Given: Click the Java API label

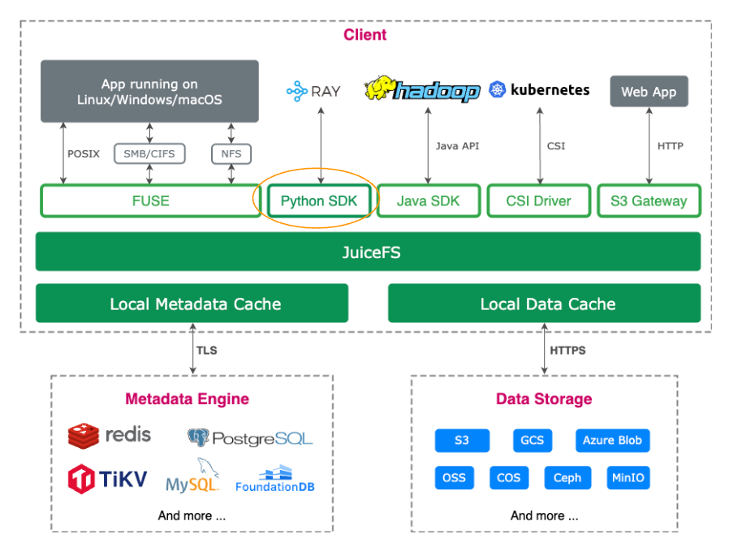Looking at the screenshot, I should [x=457, y=146].
